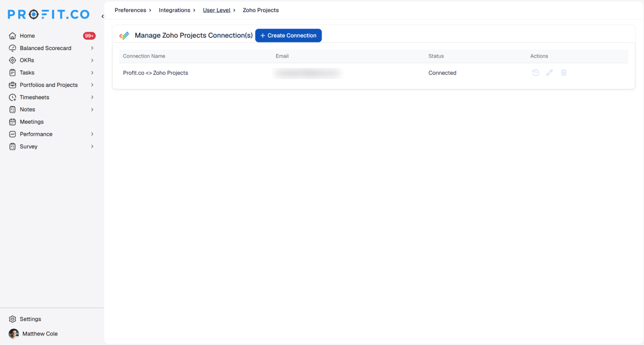Expand the Timesheets submenu chevron
This screenshot has height=345, width=644.
92,97
